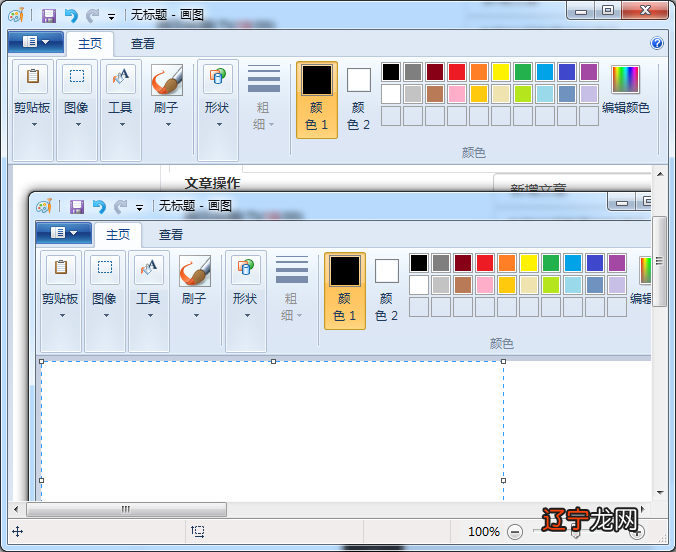Click Save icon in the upper title bar
The height and width of the screenshot is (552, 676).
pos(49,16)
